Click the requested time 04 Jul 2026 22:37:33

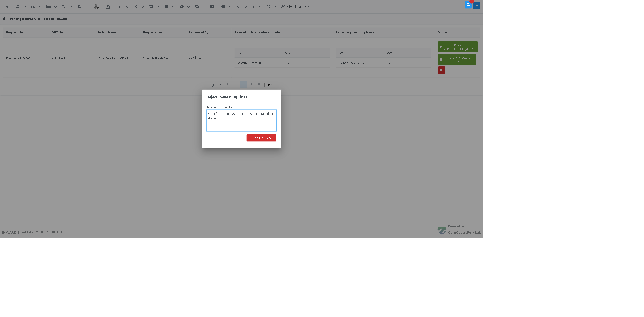pos(156,58)
